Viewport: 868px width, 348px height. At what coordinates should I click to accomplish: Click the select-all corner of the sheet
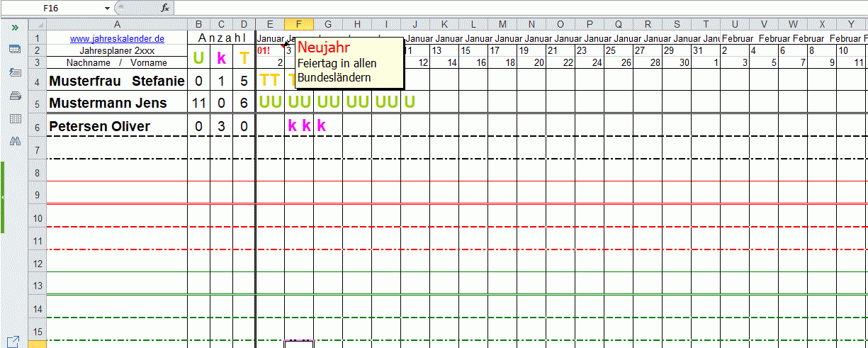(37, 24)
